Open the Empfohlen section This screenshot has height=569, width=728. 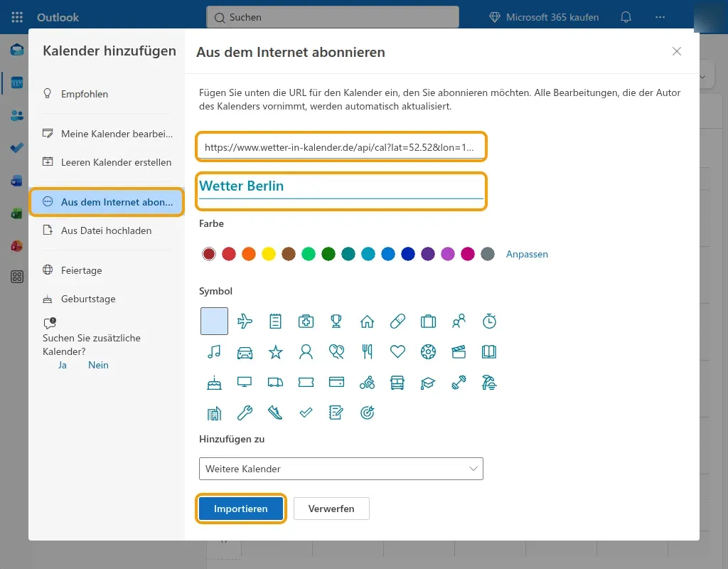click(x=107, y=94)
